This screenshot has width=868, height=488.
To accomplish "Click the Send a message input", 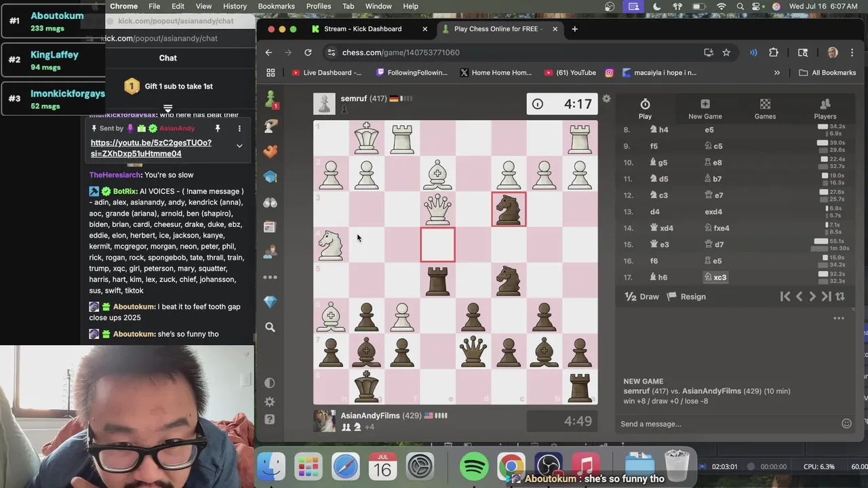I will 729,424.
